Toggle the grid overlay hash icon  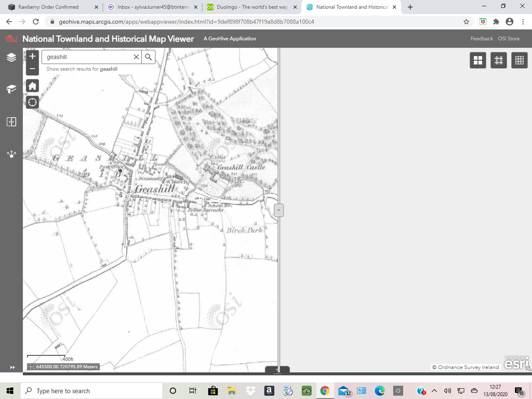(498, 60)
